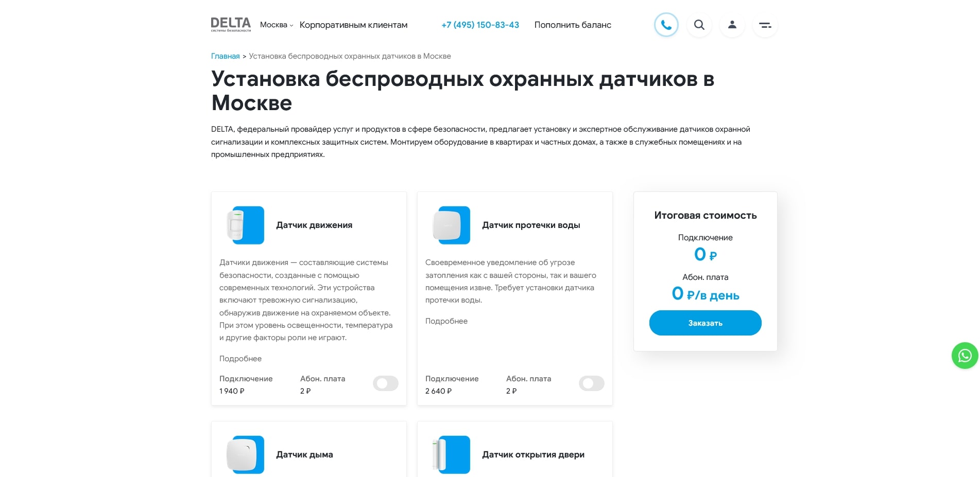
Task: Switch on the motion sensor subscription switch
Action: click(x=386, y=383)
